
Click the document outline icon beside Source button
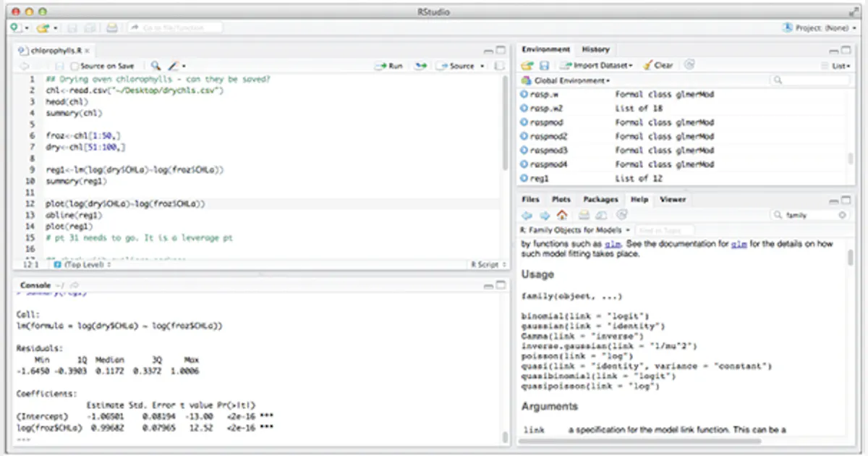499,66
